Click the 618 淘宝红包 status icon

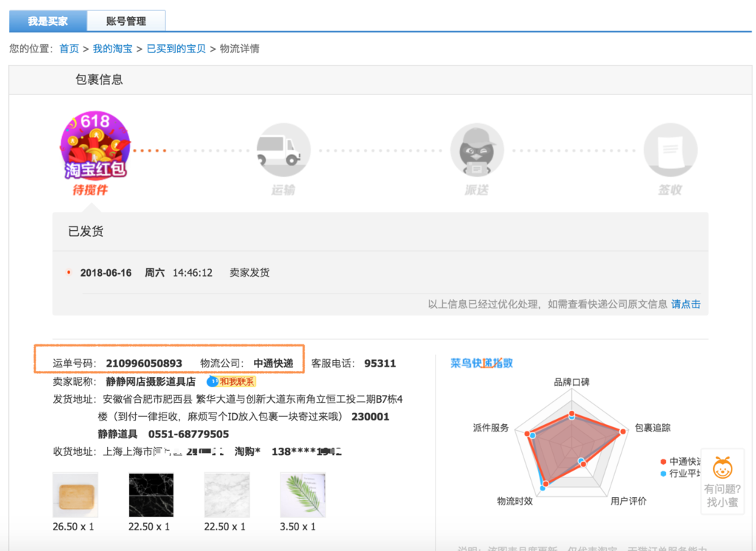point(95,145)
